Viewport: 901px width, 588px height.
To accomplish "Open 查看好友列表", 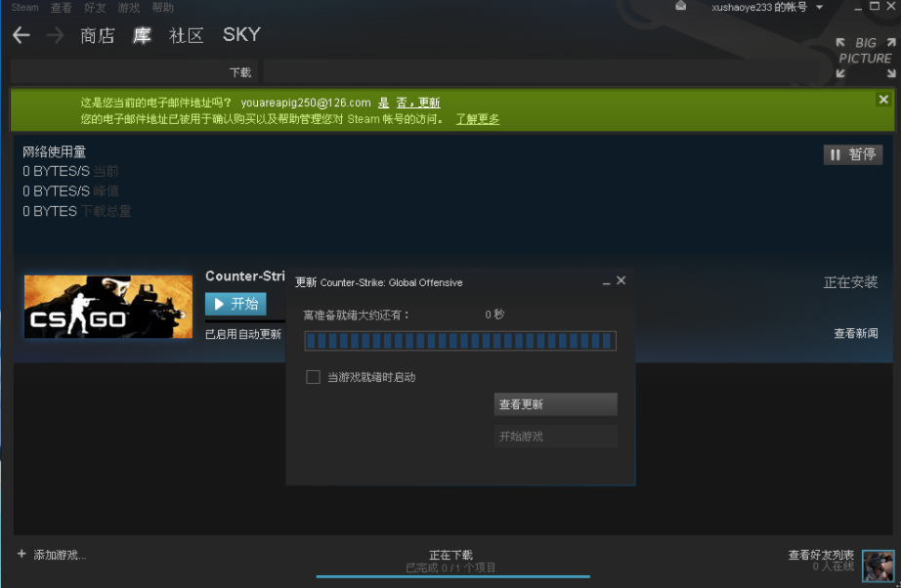I will coord(821,555).
